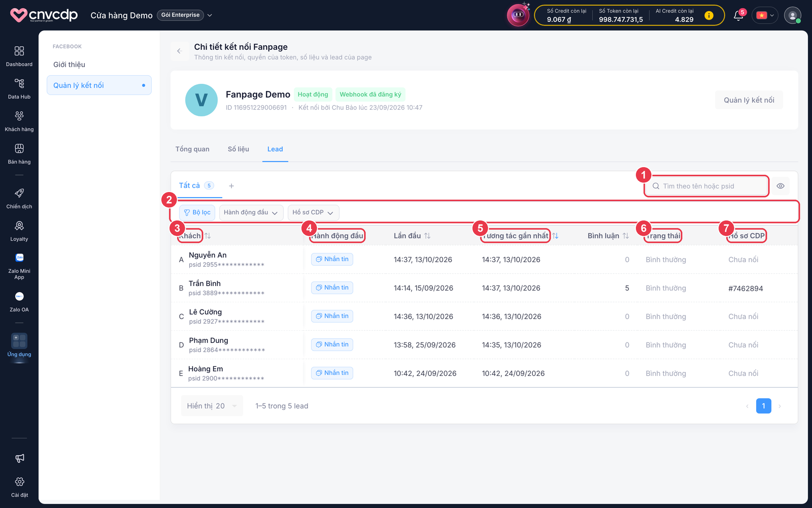
Task: Click the search by name or psid field
Action: [706, 186]
